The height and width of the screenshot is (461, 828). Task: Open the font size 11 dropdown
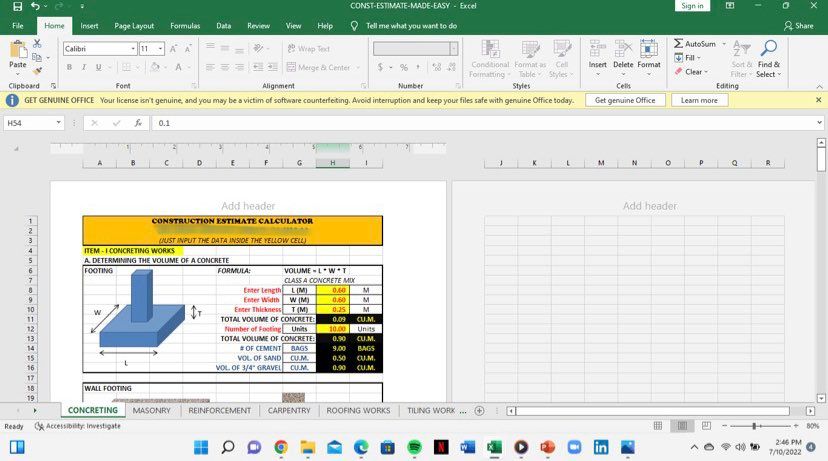[x=161, y=49]
